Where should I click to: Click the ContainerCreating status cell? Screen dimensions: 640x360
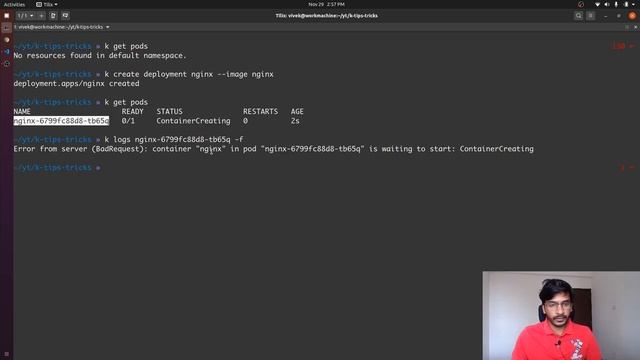(x=193, y=121)
